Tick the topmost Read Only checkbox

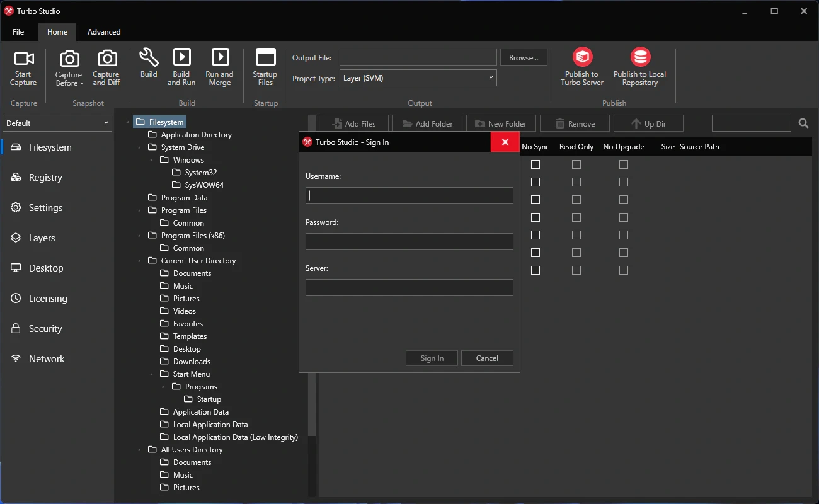tap(576, 164)
